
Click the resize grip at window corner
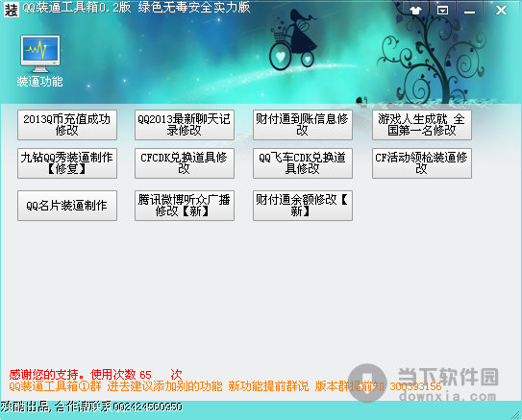pos(516,414)
